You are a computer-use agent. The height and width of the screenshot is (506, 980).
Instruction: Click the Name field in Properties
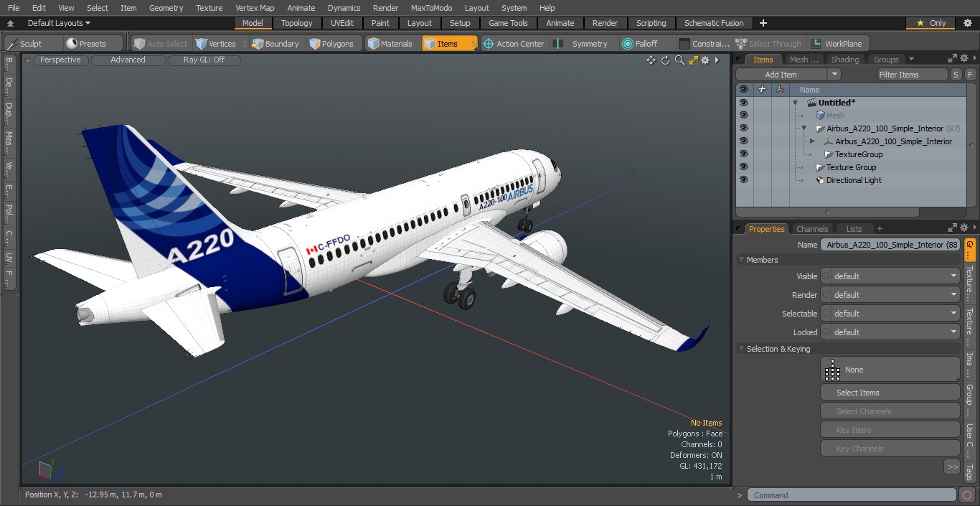890,245
